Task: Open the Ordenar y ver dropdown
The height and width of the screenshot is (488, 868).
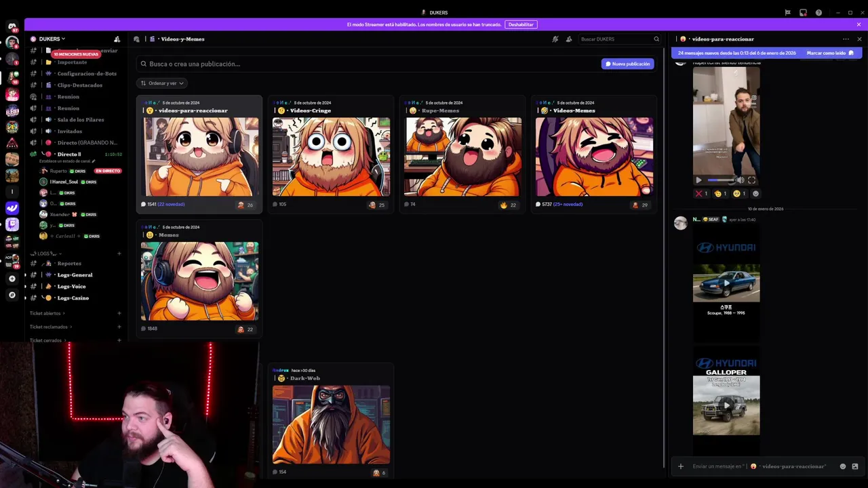Action: tap(162, 83)
